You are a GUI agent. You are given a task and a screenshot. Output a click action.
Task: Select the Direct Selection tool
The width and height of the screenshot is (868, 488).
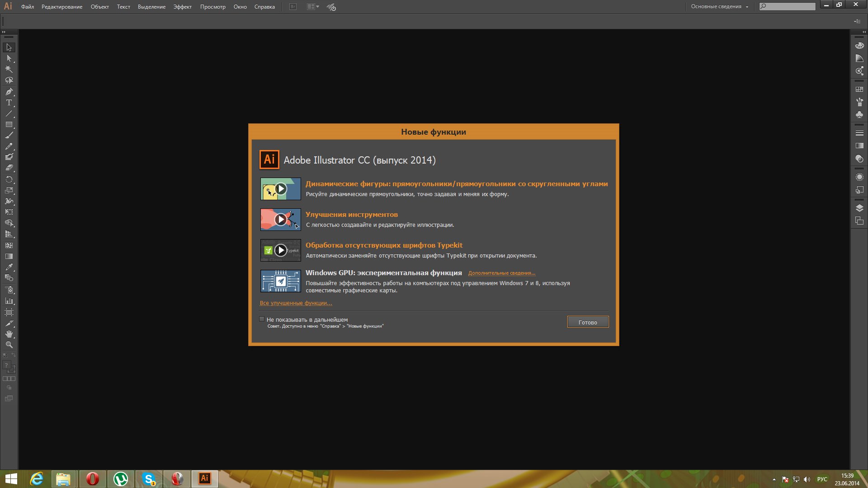coord(9,58)
